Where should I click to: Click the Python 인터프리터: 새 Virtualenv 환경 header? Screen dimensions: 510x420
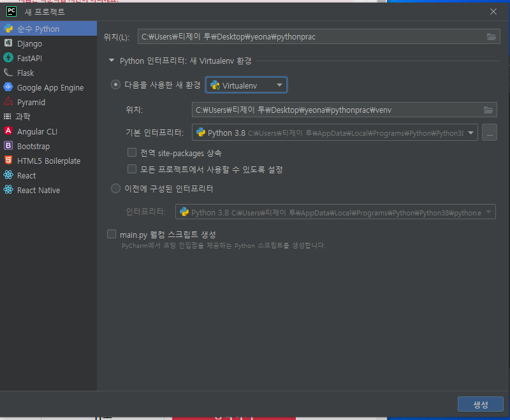186,61
